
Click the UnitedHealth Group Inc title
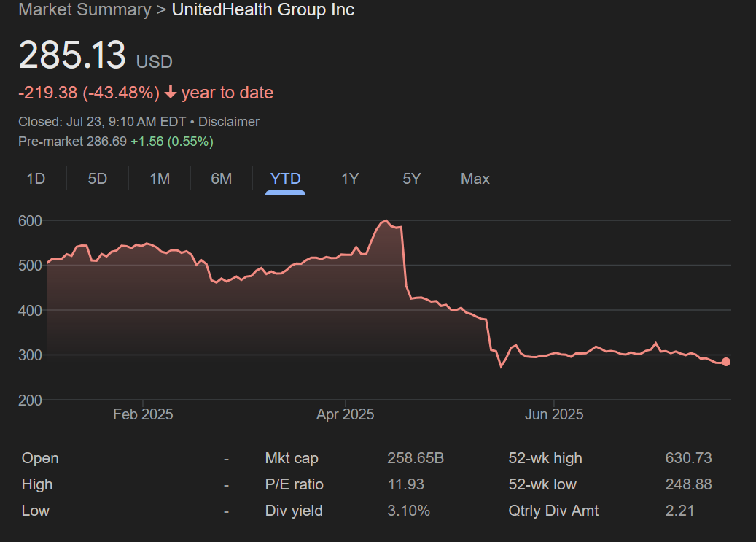coord(263,9)
